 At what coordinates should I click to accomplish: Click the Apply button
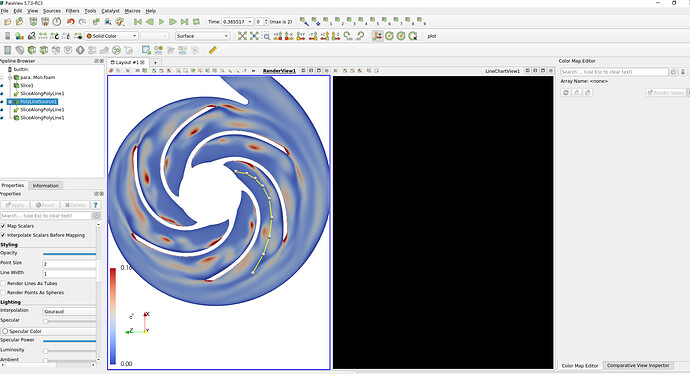(15, 205)
